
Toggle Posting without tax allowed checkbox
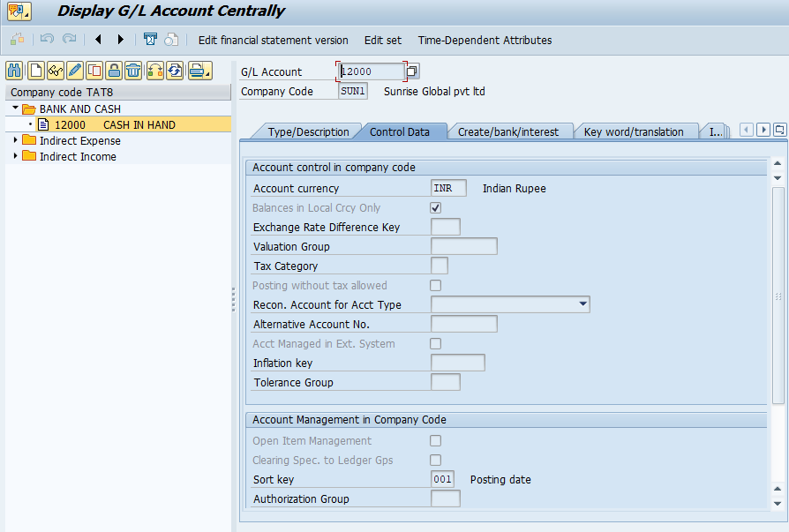tap(436, 286)
